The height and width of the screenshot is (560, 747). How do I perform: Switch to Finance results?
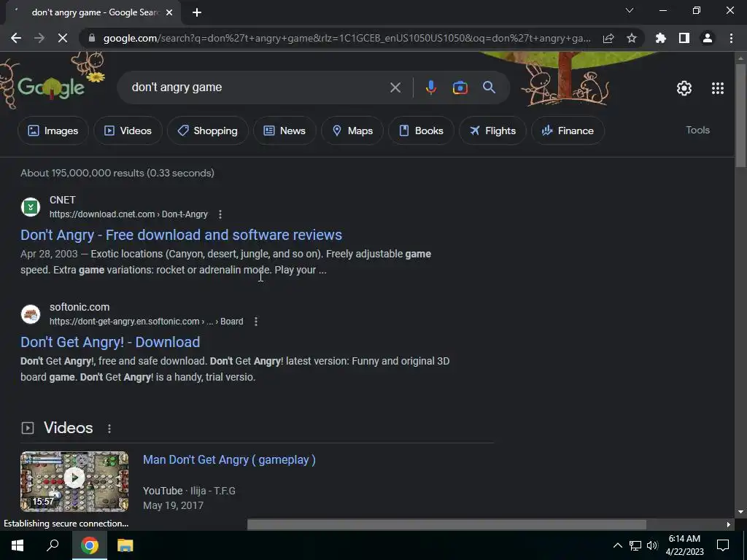click(568, 131)
